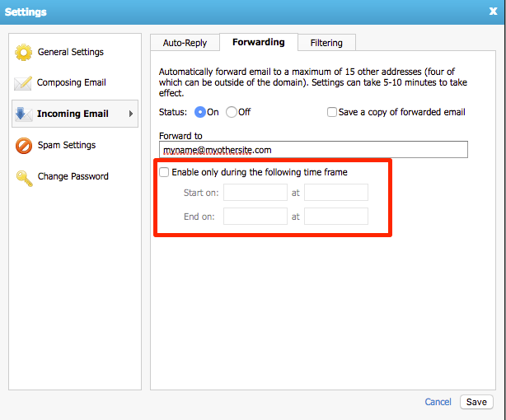Click the Cancel link

438,402
